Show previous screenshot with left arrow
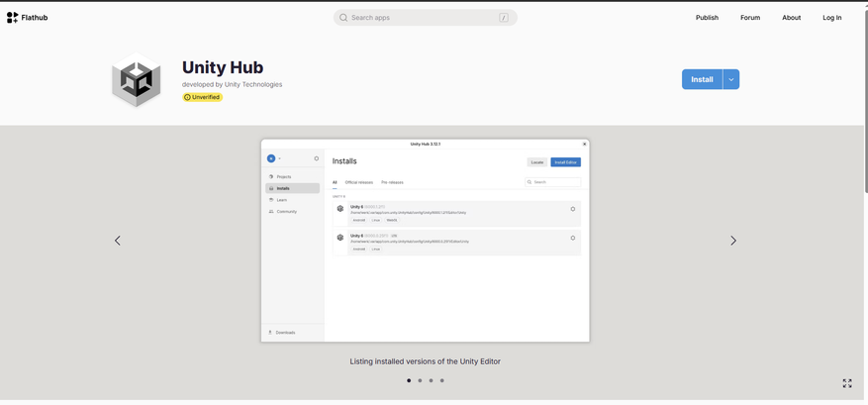The image size is (868, 405). 118,241
